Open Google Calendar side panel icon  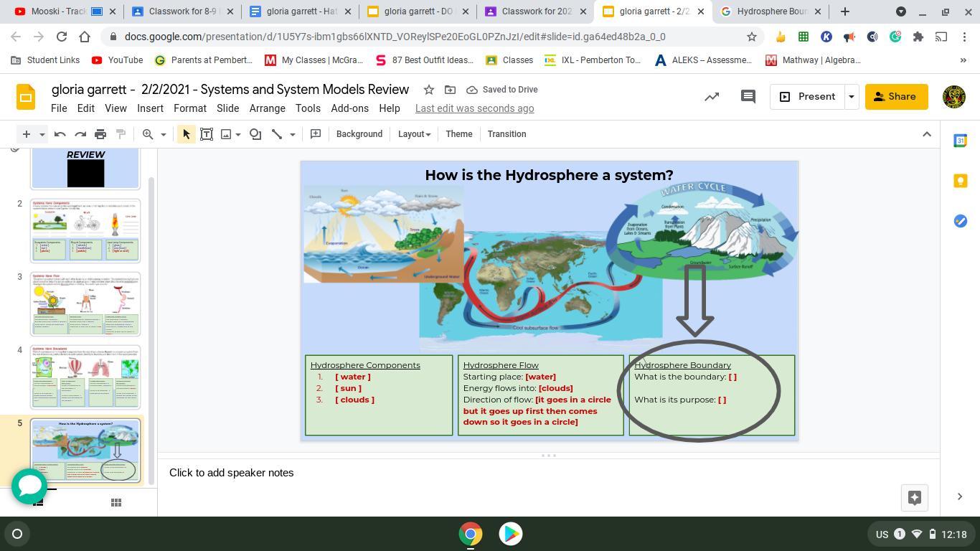960,141
